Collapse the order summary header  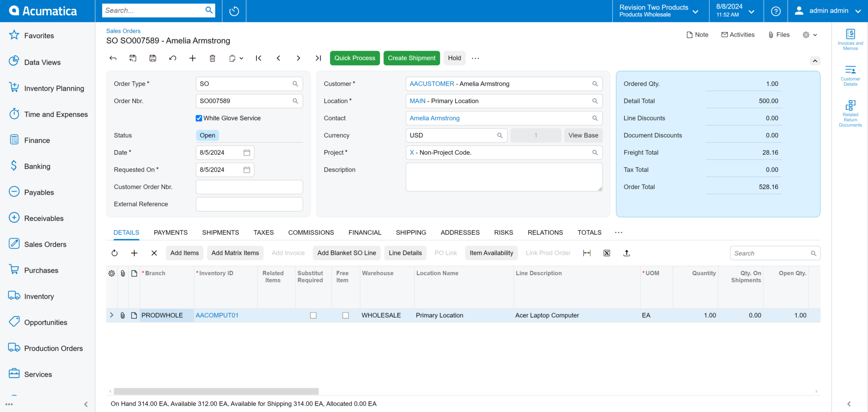tap(815, 61)
